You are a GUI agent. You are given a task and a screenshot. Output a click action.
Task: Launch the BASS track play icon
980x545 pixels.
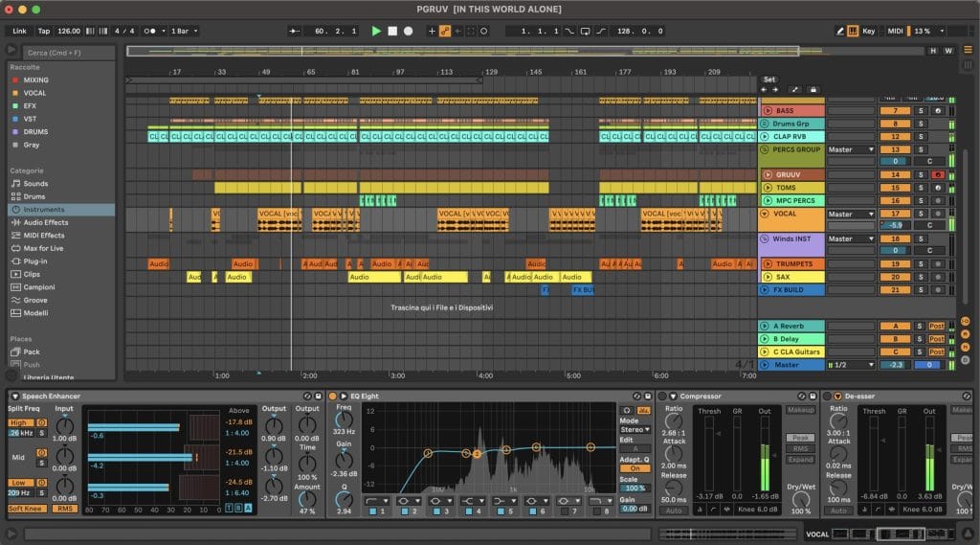click(768, 111)
